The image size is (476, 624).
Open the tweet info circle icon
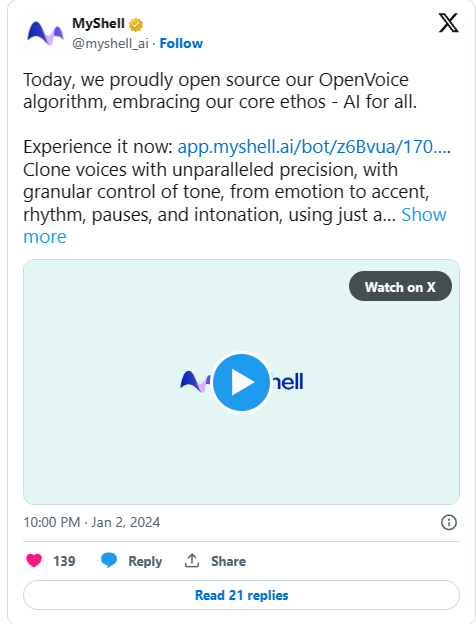[x=449, y=522]
